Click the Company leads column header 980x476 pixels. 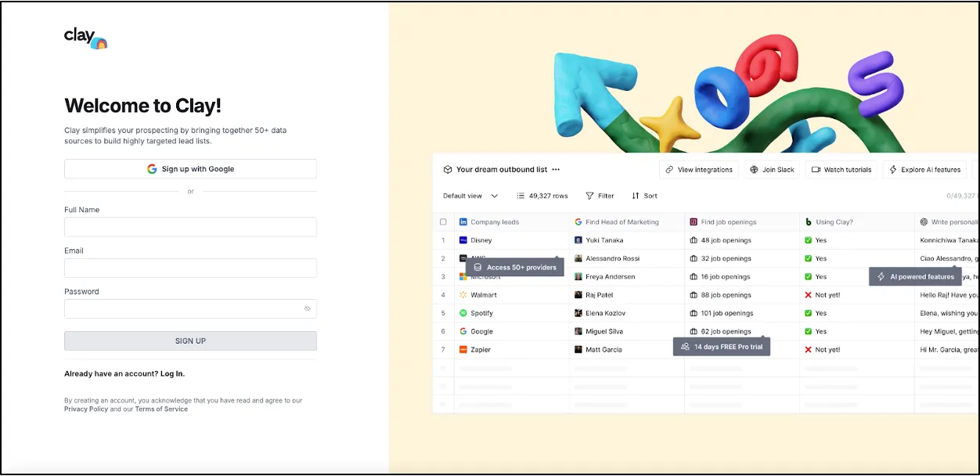(x=511, y=222)
